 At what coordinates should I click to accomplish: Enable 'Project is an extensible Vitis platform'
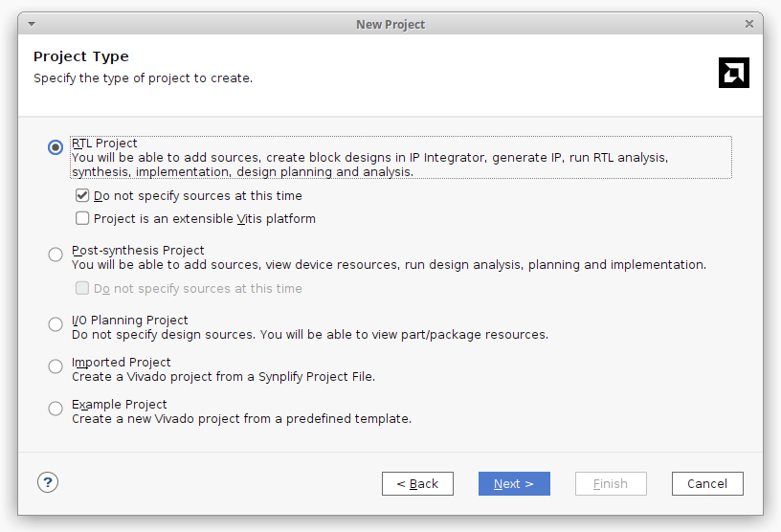click(x=83, y=218)
